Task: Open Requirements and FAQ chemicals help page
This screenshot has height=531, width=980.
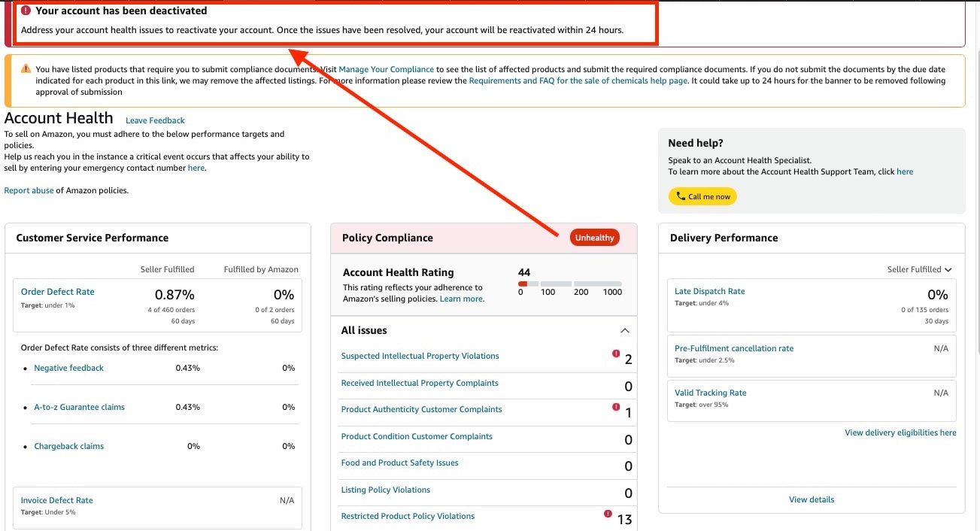Action: click(x=578, y=80)
